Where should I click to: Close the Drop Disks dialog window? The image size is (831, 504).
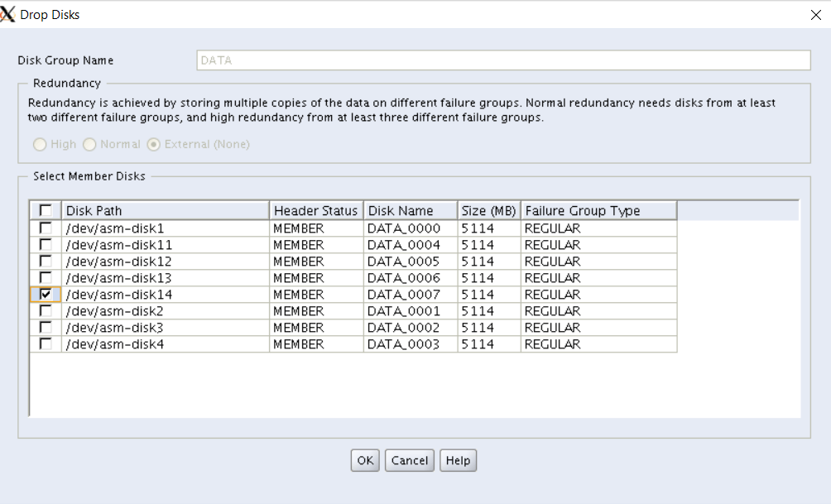(x=814, y=15)
